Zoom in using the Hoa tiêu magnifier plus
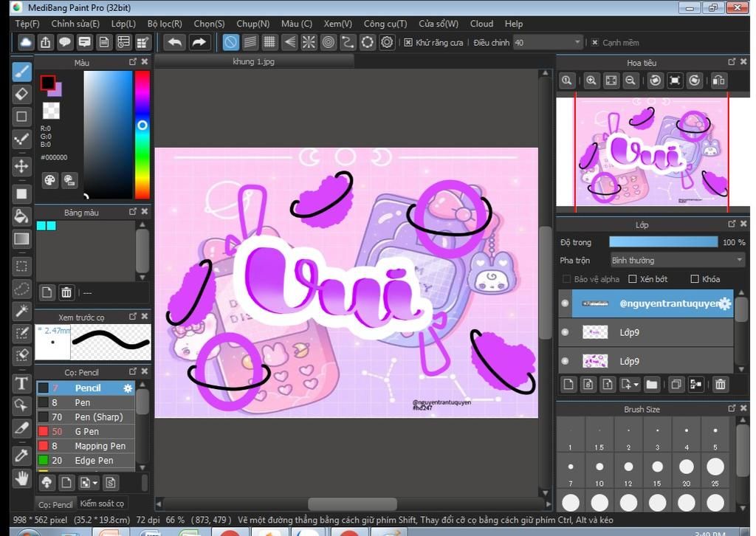 [591, 80]
